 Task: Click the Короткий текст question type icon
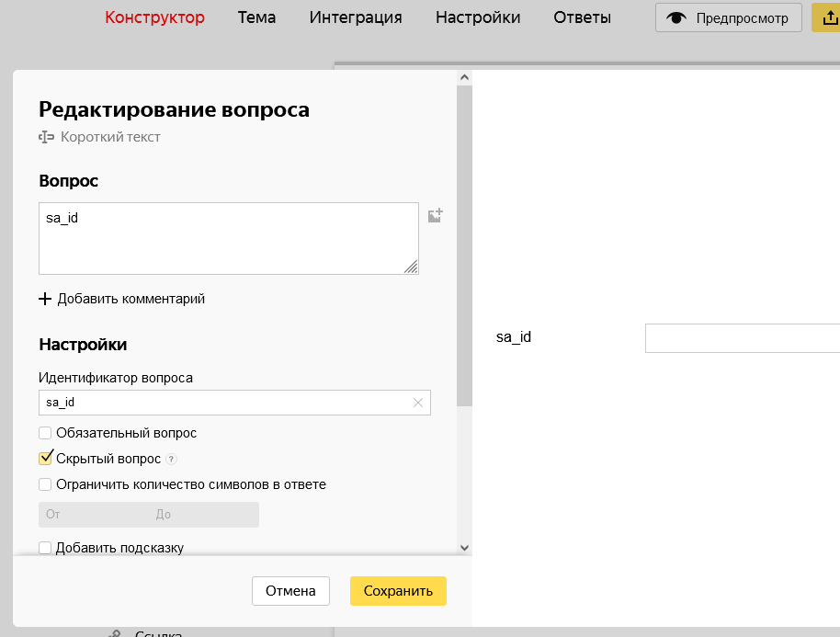point(45,136)
